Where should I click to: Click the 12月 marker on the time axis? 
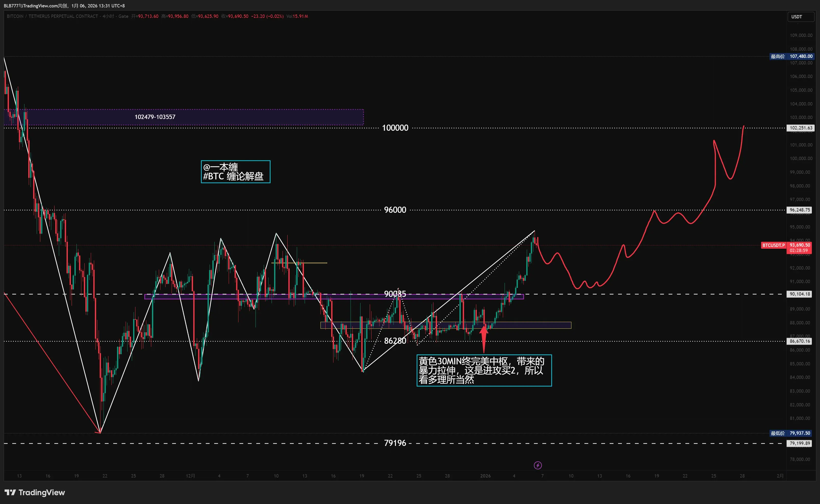click(190, 476)
